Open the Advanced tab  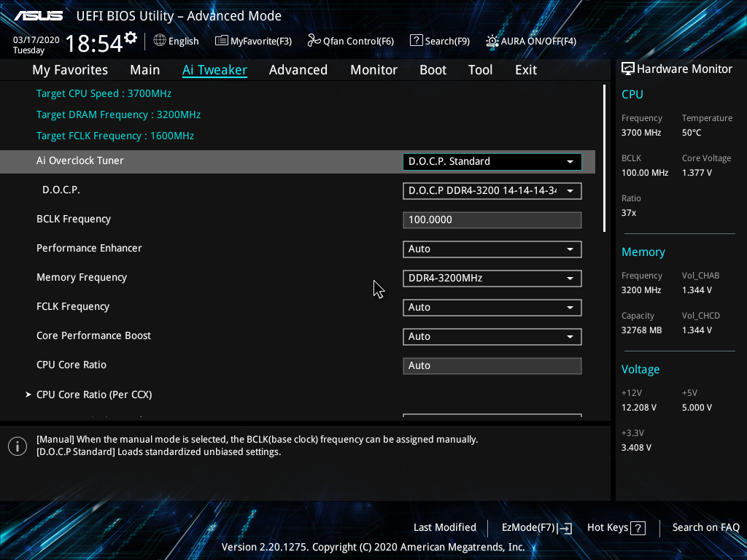click(298, 70)
